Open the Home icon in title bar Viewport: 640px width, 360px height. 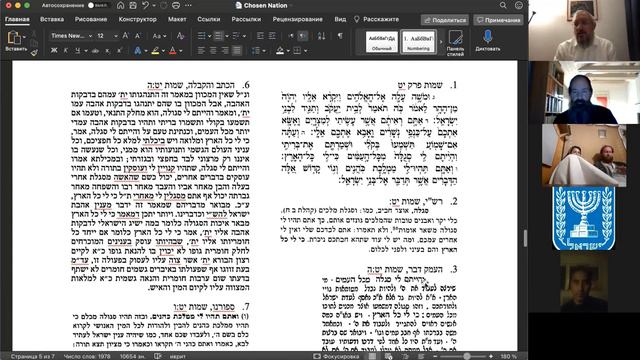pyautogui.click(x=120, y=5)
